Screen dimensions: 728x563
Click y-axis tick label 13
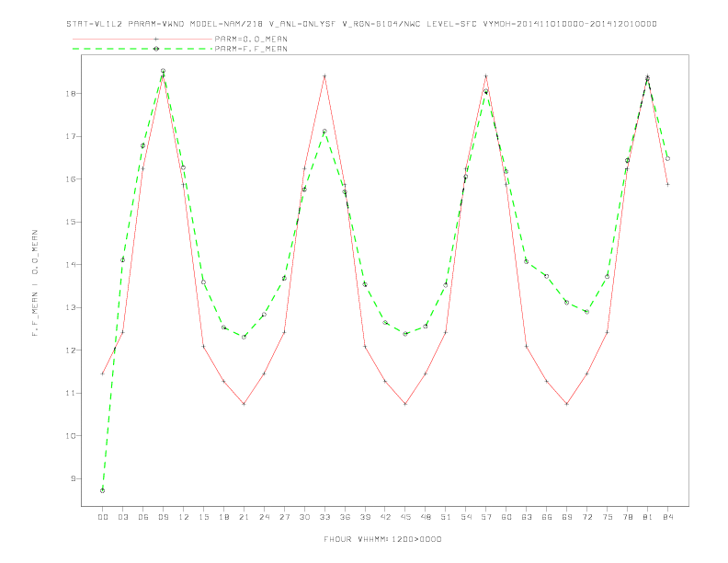pyautogui.click(x=71, y=307)
